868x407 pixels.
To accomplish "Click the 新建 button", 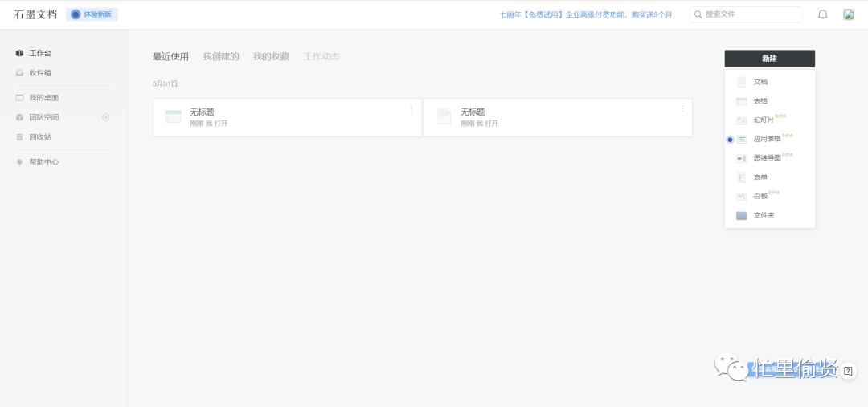I will pyautogui.click(x=769, y=59).
